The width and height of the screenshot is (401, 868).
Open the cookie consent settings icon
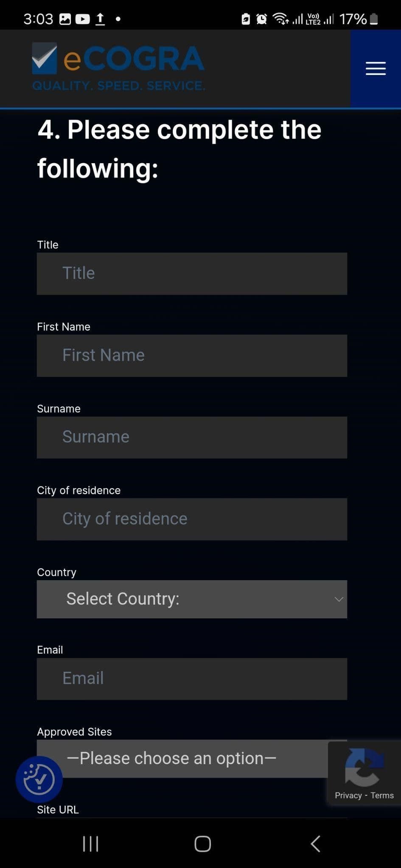pyautogui.click(x=39, y=779)
